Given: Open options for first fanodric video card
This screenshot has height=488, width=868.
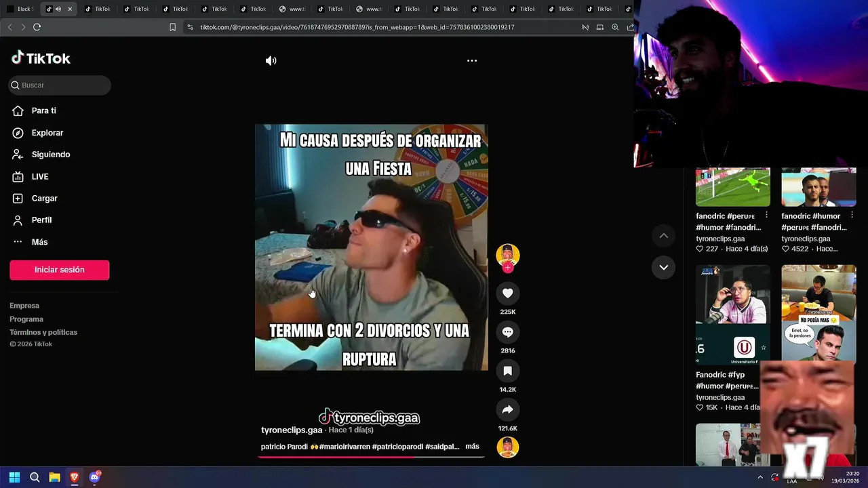Looking at the screenshot, I should tap(766, 216).
